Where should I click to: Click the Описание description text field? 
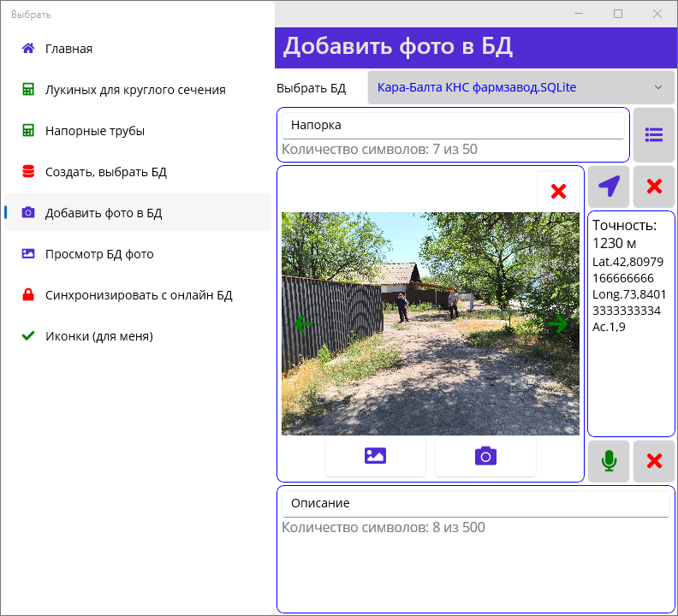point(475,504)
